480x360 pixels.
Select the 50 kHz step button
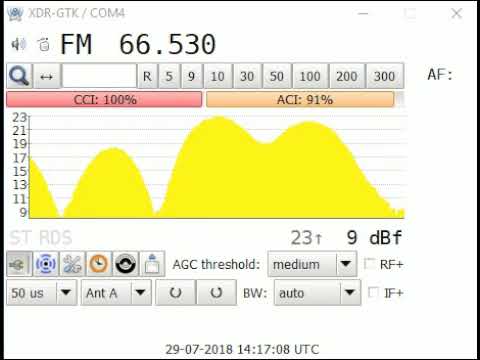tap(276, 76)
